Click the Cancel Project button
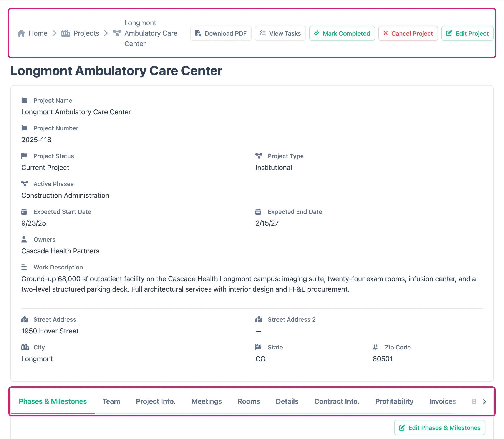Image resolution: width=504 pixels, height=439 pixels. tap(408, 33)
